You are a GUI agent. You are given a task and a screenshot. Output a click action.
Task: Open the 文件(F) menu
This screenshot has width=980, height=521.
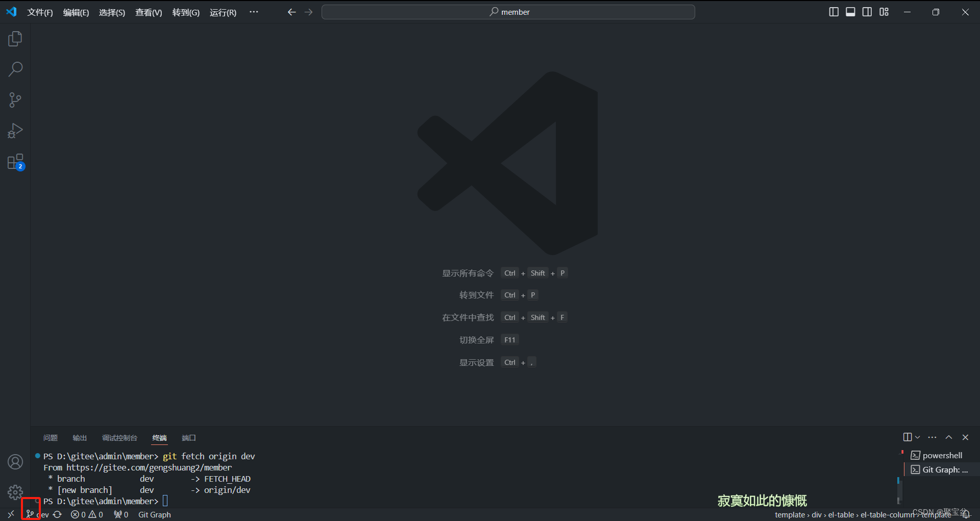point(40,12)
